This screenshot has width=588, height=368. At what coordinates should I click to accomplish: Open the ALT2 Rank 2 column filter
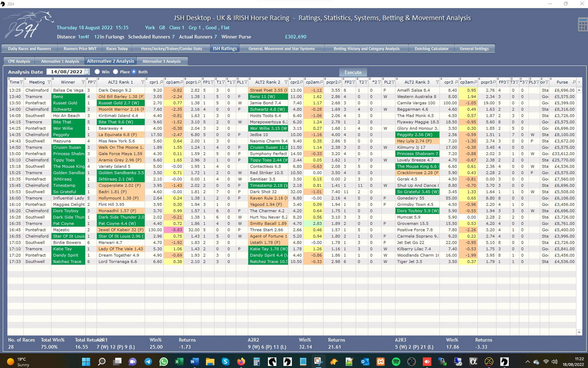coord(286,82)
